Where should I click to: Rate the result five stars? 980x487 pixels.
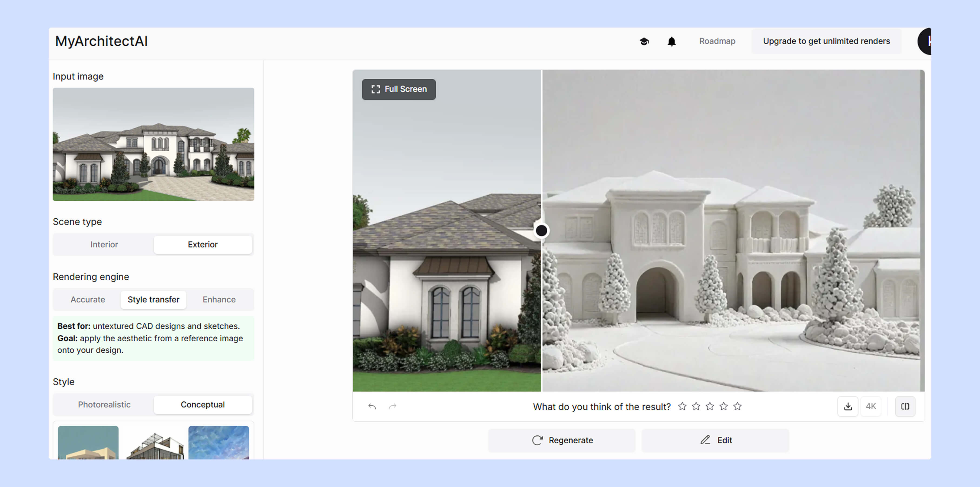737,406
